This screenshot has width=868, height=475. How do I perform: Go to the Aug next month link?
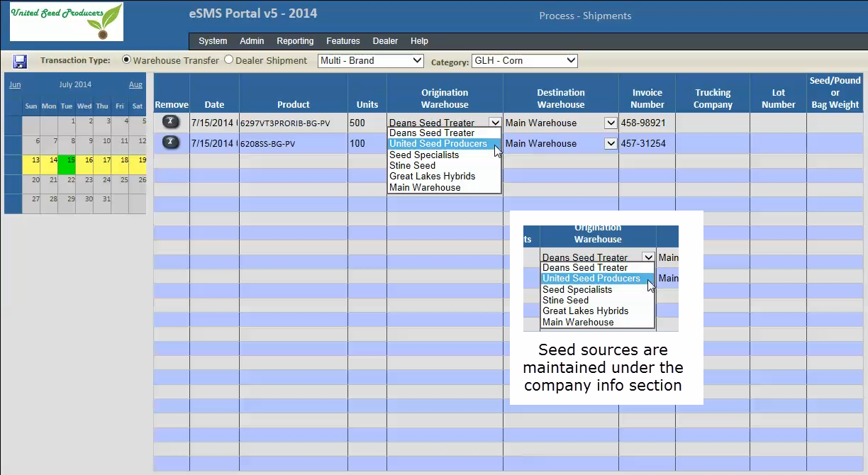tap(135, 85)
